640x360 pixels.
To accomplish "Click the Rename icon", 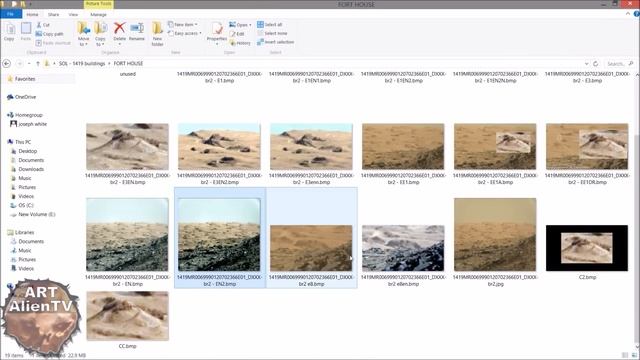I will 137,28.
